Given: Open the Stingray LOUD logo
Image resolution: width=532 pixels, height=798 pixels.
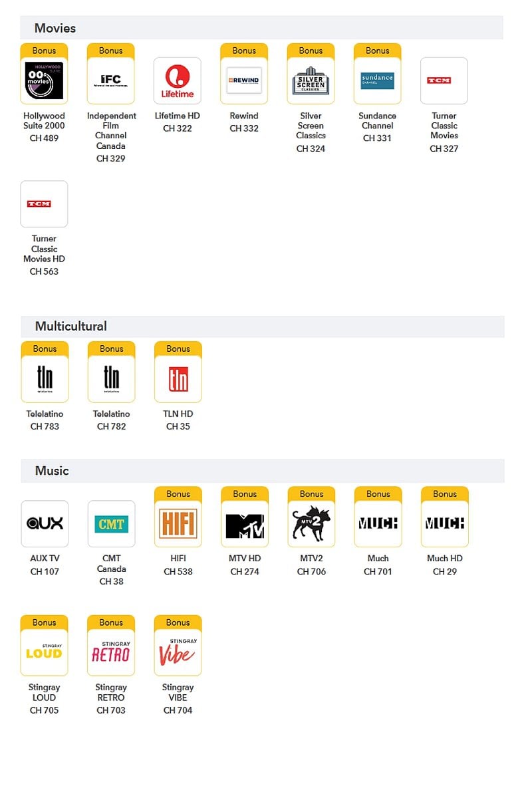Looking at the screenshot, I should tap(44, 652).
